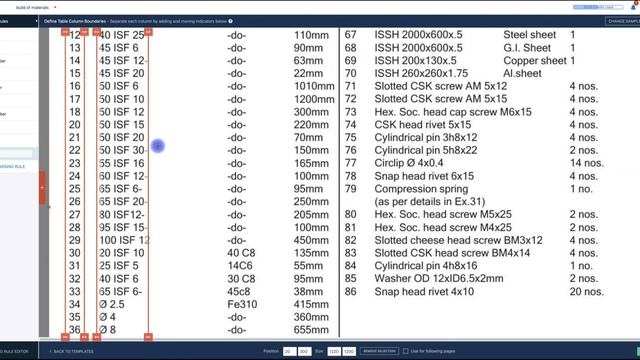Click the bottom handle of the fourth column boundary
The height and width of the screenshot is (360, 640).
tap(148, 337)
